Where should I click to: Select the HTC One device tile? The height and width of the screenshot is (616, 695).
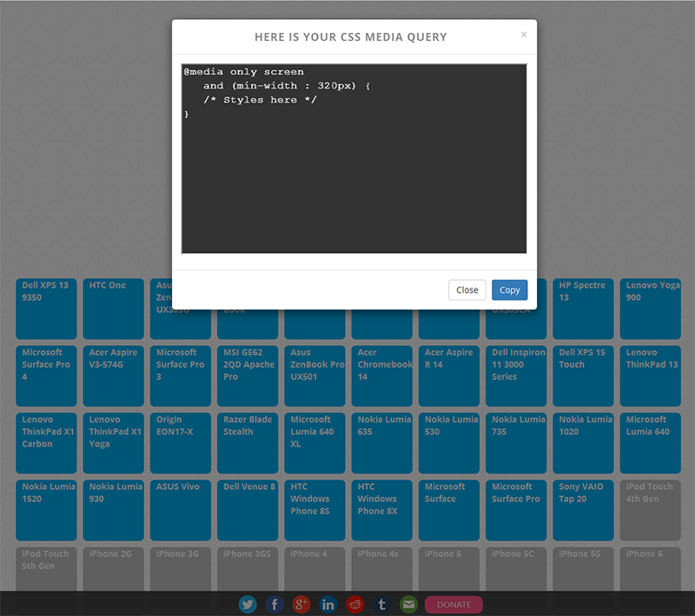tap(113, 308)
